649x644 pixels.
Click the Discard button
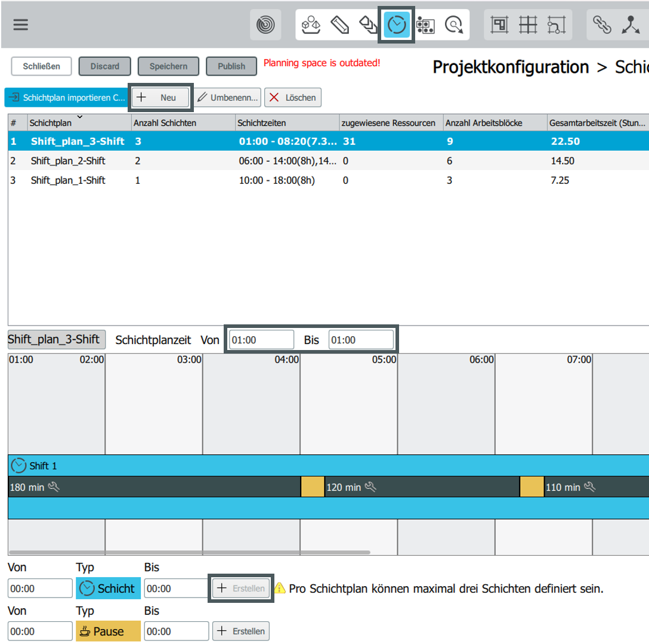(x=105, y=66)
